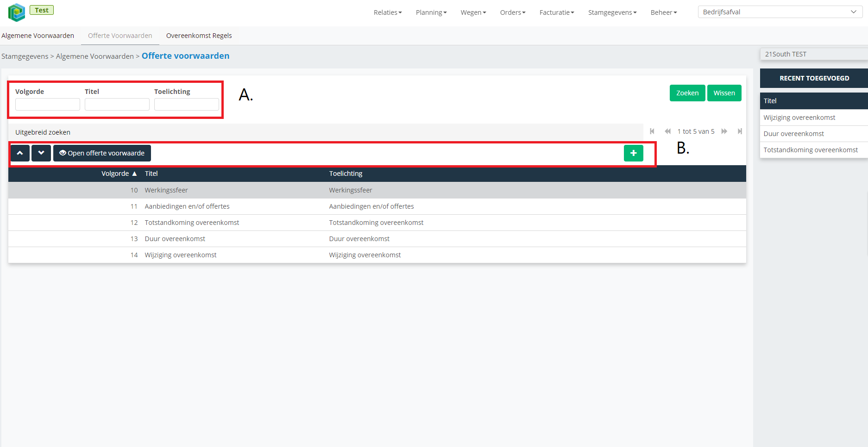Open offerte voorwaarde button

(102, 153)
